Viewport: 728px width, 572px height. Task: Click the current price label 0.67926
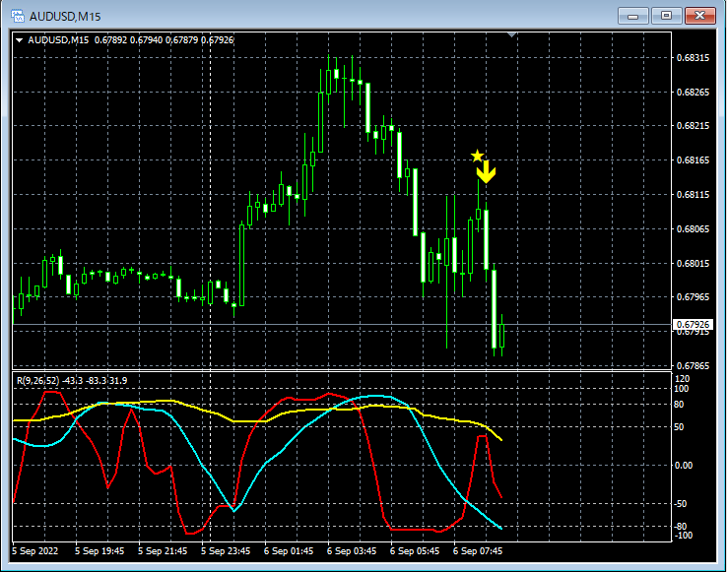pos(693,324)
